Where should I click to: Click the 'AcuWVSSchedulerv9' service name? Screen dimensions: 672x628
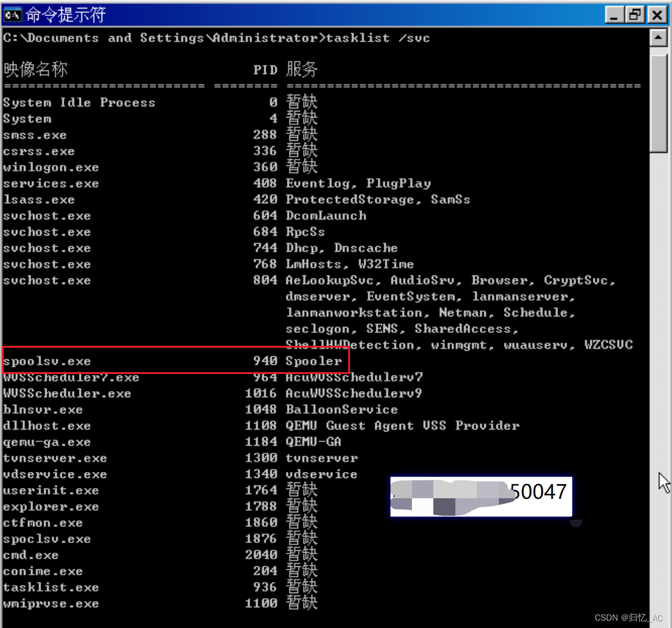point(354,394)
